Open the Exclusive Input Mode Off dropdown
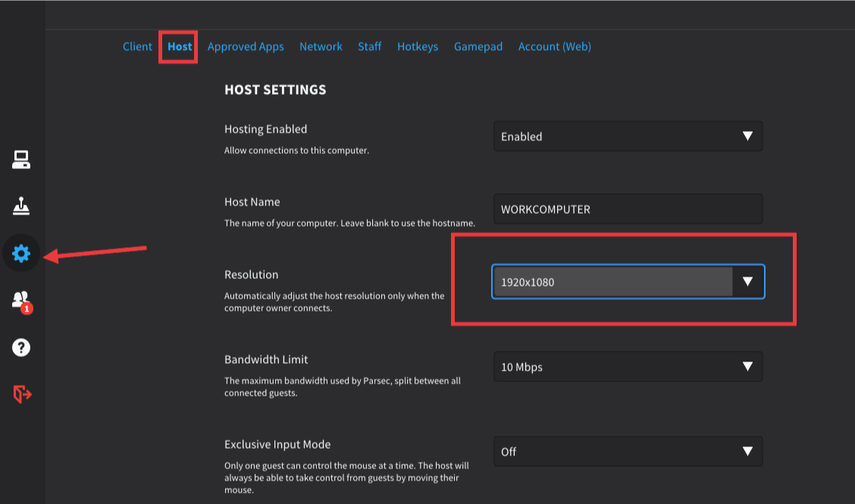Image resolution: width=855 pixels, height=504 pixels. pos(628,452)
